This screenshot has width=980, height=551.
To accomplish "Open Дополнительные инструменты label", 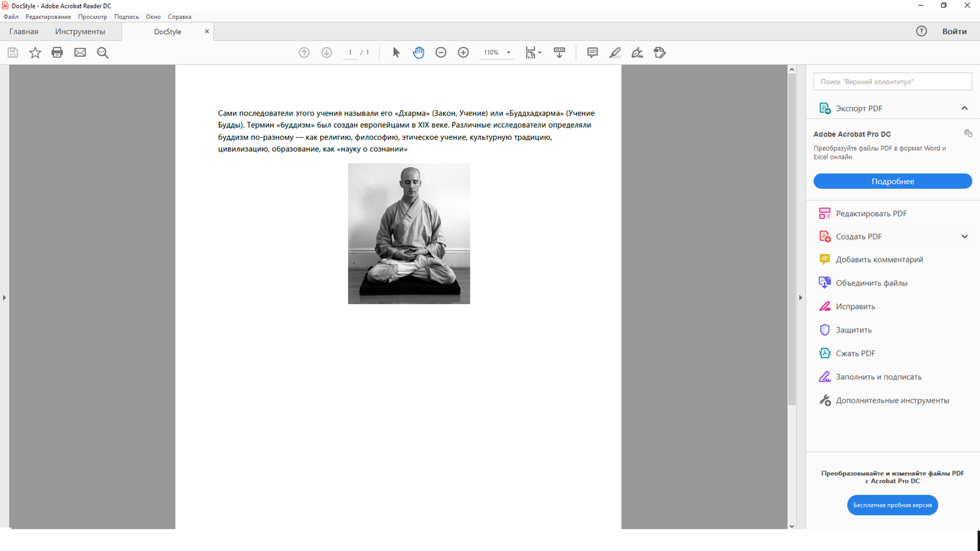I will [x=892, y=400].
